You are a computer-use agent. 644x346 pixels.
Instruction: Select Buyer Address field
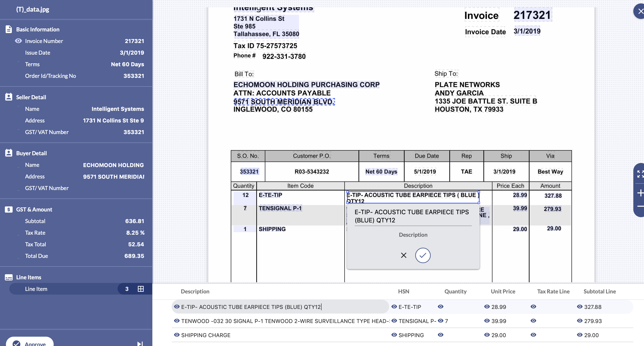coord(85,176)
